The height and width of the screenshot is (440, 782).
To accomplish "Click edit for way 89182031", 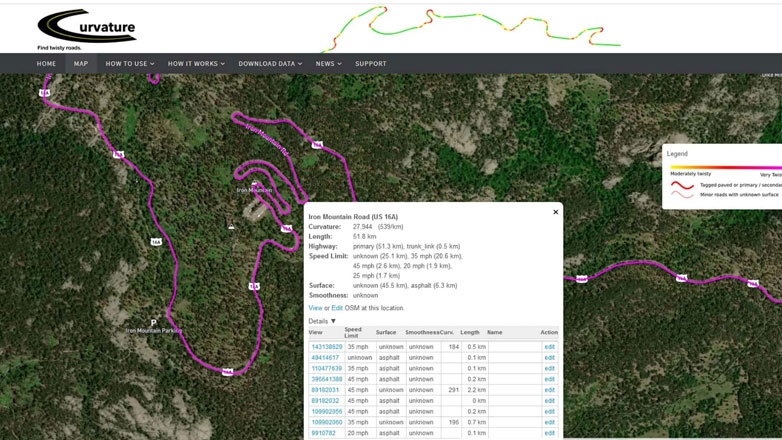I will click(x=549, y=390).
